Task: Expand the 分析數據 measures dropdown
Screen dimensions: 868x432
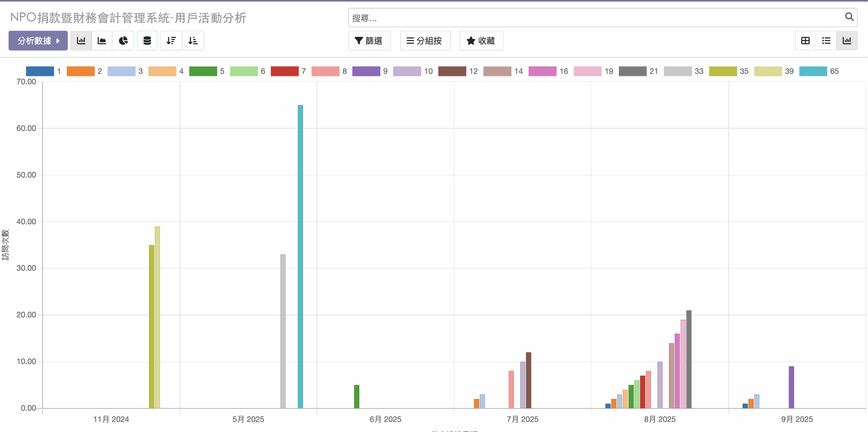Action: 38,41
